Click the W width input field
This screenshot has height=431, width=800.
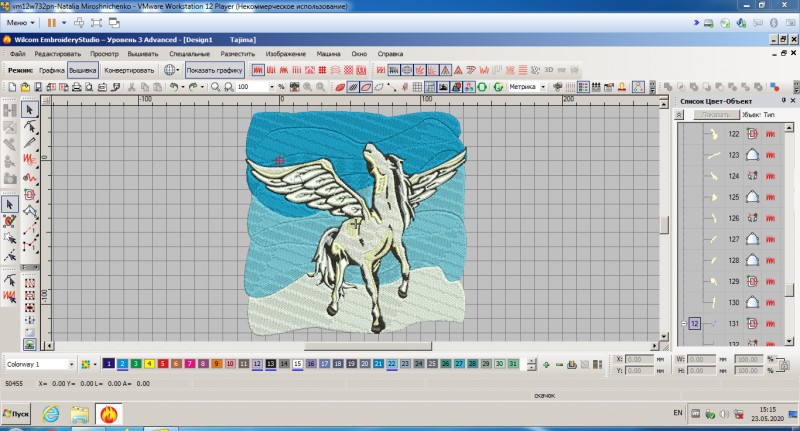(701, 360)
